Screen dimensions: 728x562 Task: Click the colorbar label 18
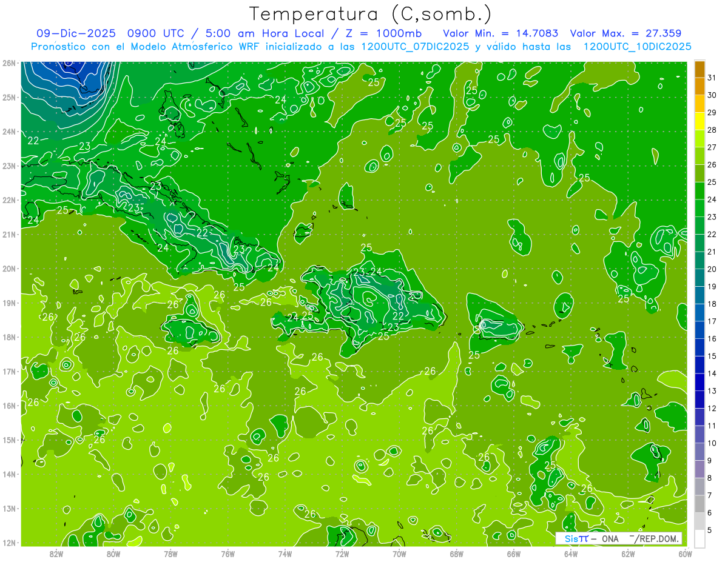click(712, 304)
